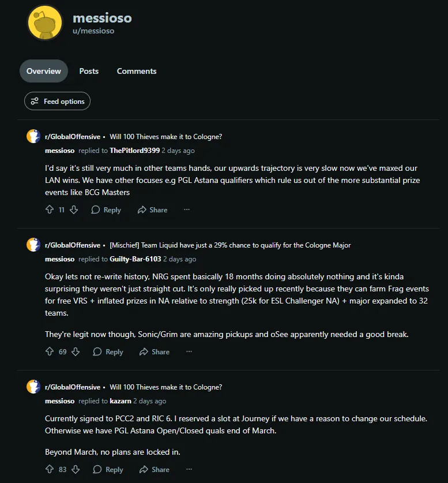The width and height of the screenshot is (448, 483).
Task: Switch to the Posts tab
Action: [89, 71]
